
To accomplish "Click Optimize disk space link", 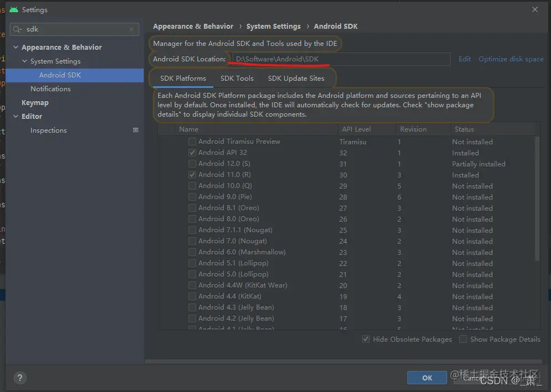I will [511, 59].
